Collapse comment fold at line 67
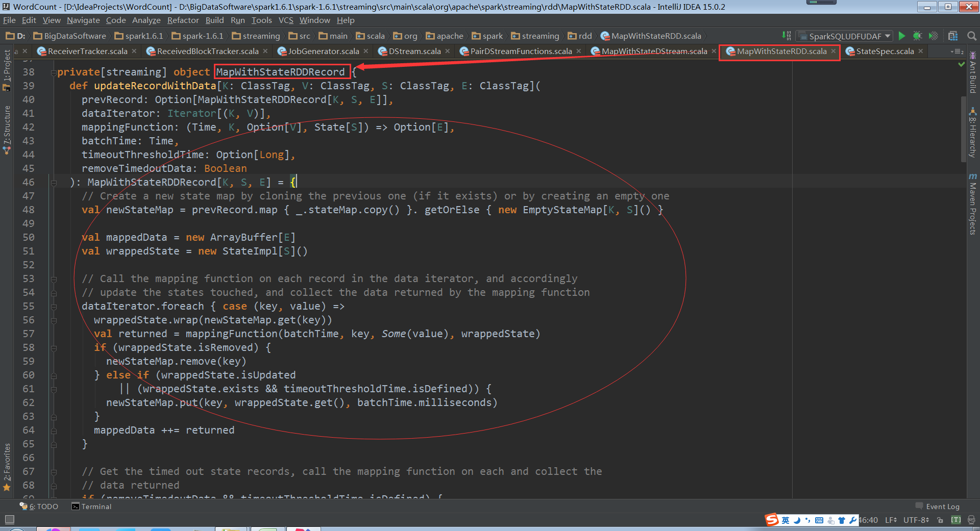 click(54, 472)
